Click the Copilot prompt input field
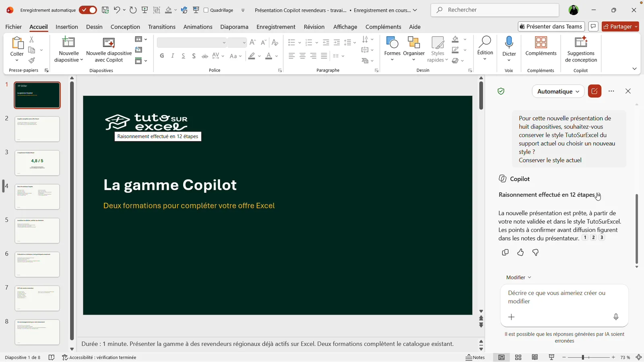The height and width of the screenshot is (362, 644). coord(564,297)
